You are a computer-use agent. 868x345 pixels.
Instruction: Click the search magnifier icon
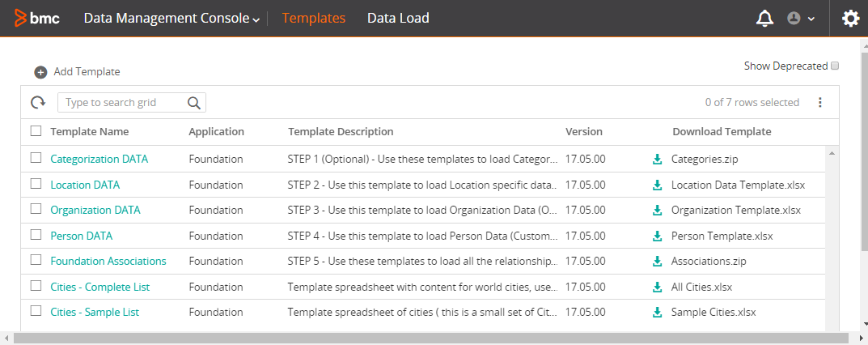pyautogui.click(x=194, y=103)
